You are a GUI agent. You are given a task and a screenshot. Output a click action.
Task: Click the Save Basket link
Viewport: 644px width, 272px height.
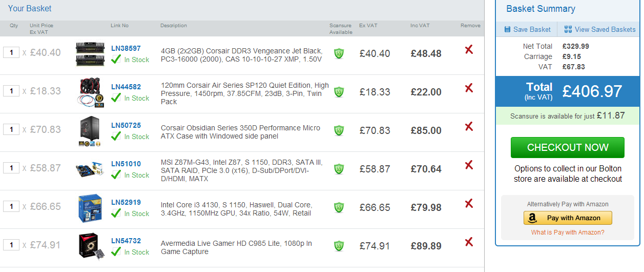[x=532, y=29]
